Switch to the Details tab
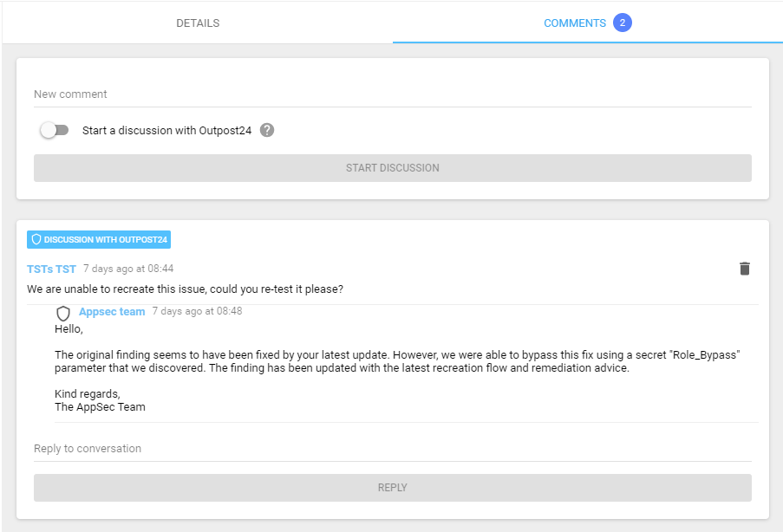The width and height of the screenshot is (783, 532). [x=198, y=23]
